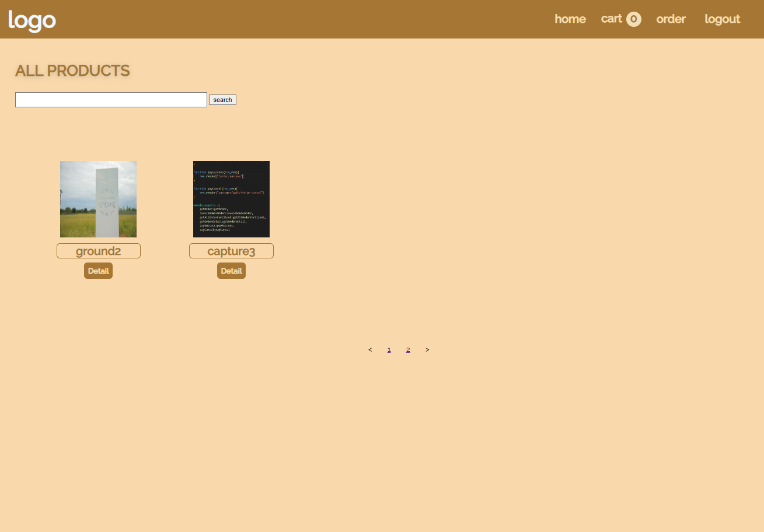View Detail for ground2
Viewport: 764px width, 532px height.
click(98, 271)
